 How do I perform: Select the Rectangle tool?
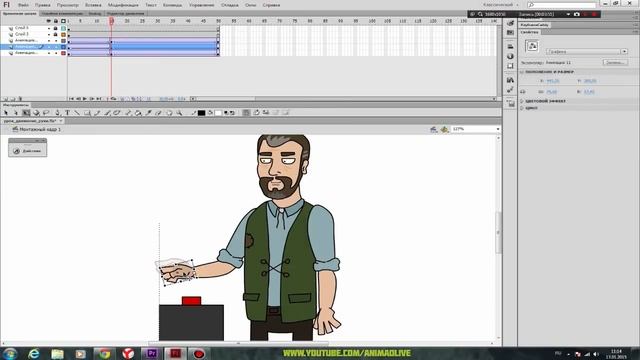coord(87,113)
